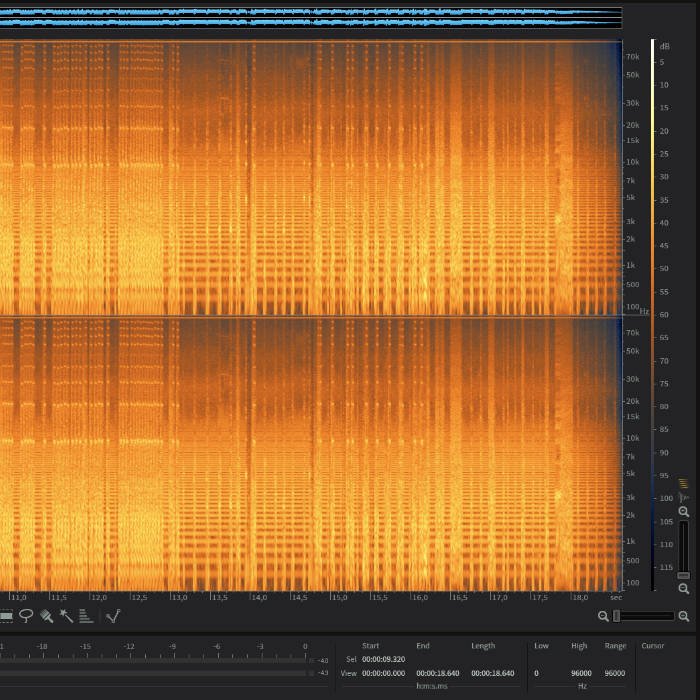Zoom in vertically on the frequency axis

coord(684,512)
